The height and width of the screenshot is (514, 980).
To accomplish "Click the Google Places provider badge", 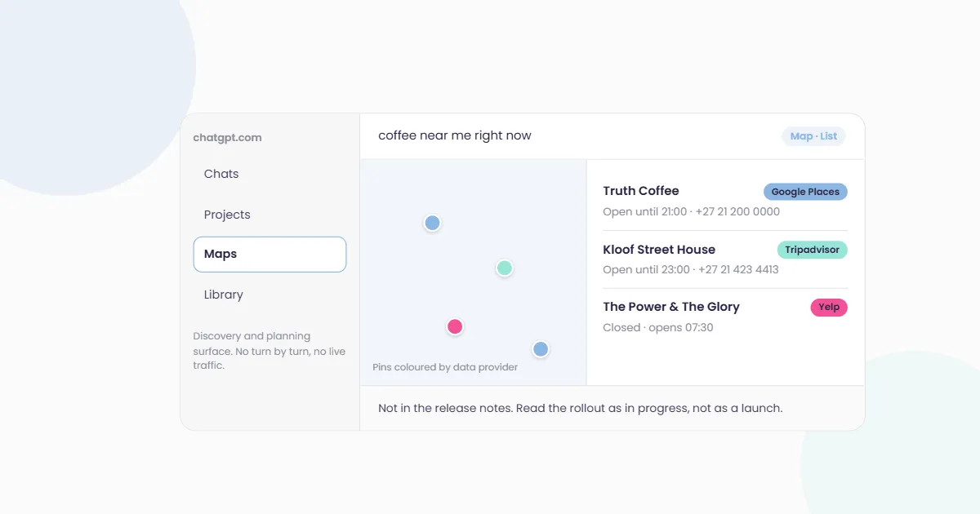I will tap(805, 192).
